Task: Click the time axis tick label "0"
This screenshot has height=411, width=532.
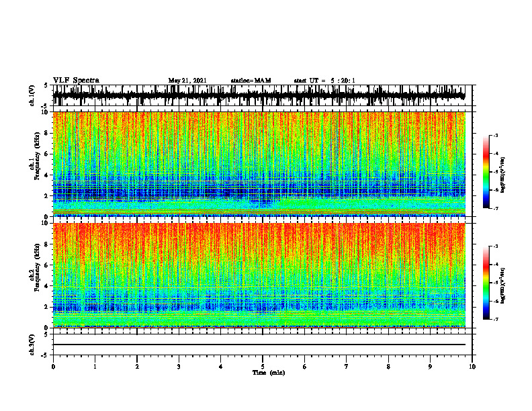Action: tap(53, 367)
